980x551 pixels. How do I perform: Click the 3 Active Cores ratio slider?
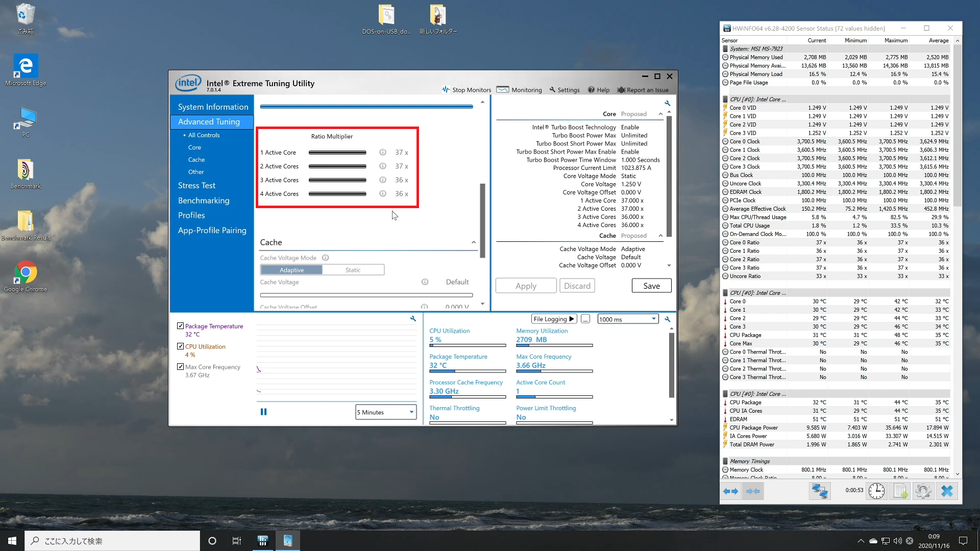(x=337, y=180)
